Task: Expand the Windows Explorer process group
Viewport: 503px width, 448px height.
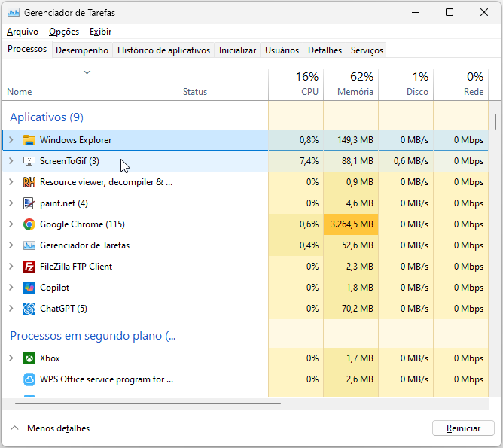Action: coord(11,140)
